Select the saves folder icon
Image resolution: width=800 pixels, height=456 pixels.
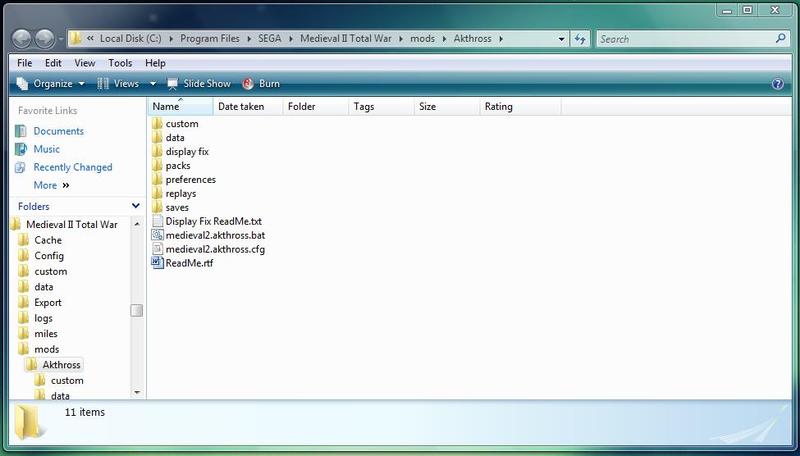click(x=158, y=208)
